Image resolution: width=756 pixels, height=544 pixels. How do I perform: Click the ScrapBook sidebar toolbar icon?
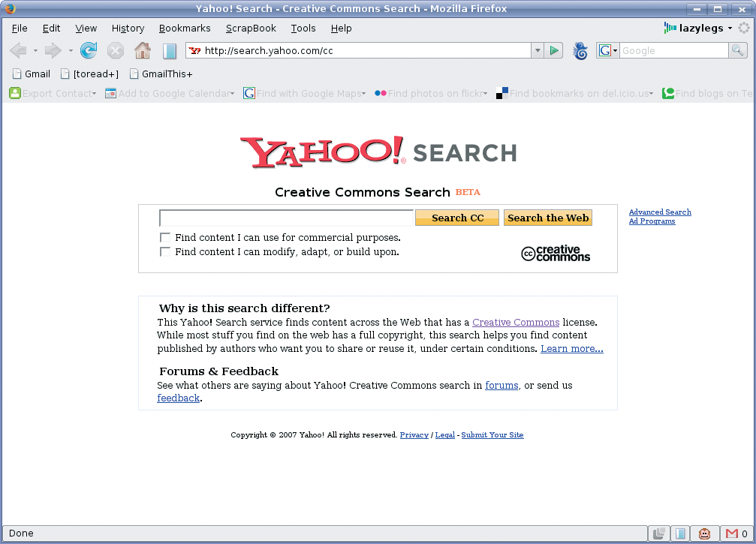(169, 50)
